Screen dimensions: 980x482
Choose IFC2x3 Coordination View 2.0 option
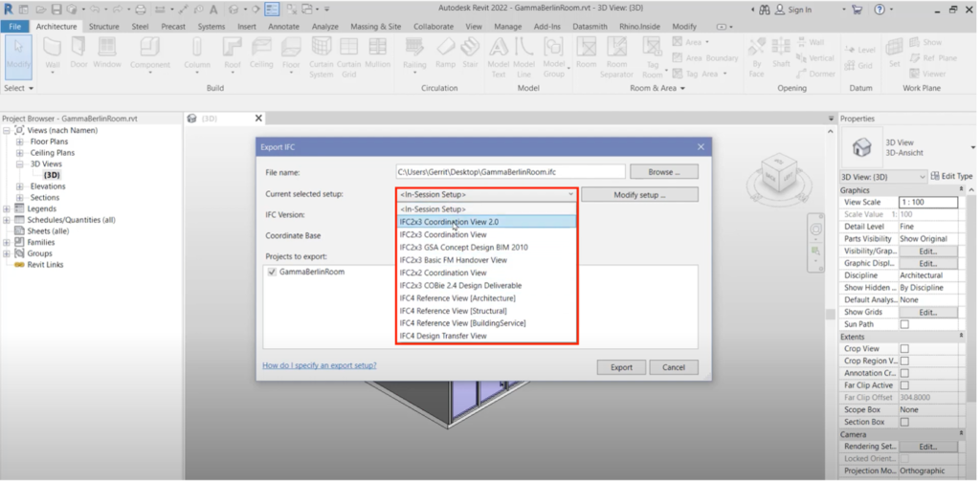point(487,222)
